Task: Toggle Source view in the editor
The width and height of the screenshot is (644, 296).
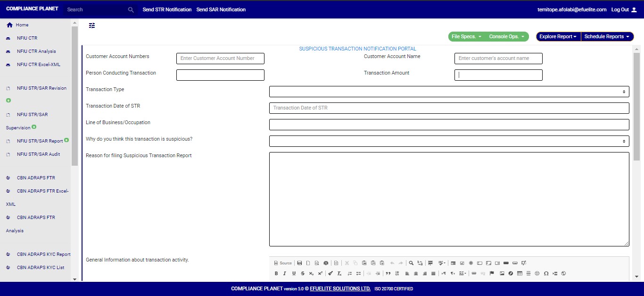Action: (283, 263)
